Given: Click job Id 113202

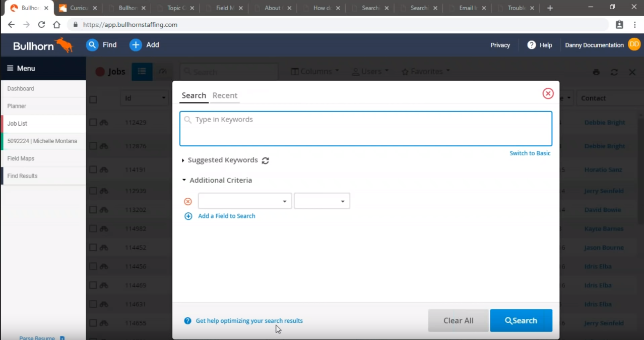Looking at the screenshot, I should pyautogui.click(x=136, y=210).
